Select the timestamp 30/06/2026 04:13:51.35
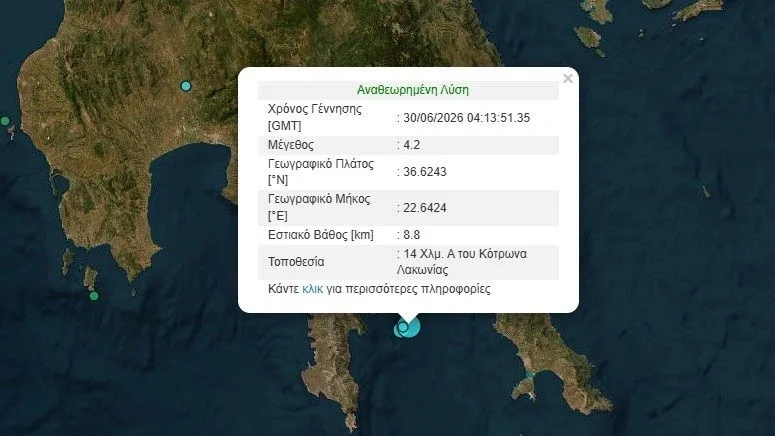 pyautogui.click(x=467, y=118)
